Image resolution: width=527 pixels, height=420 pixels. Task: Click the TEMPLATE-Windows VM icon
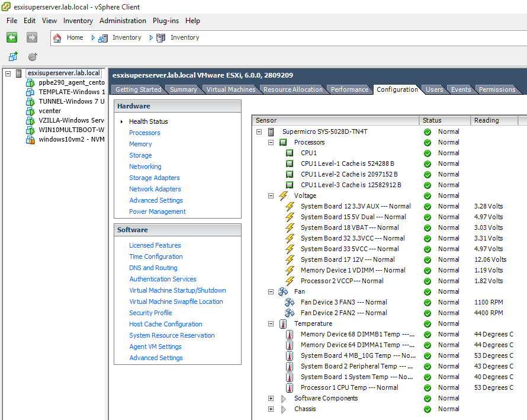click(x=30, y=92)
